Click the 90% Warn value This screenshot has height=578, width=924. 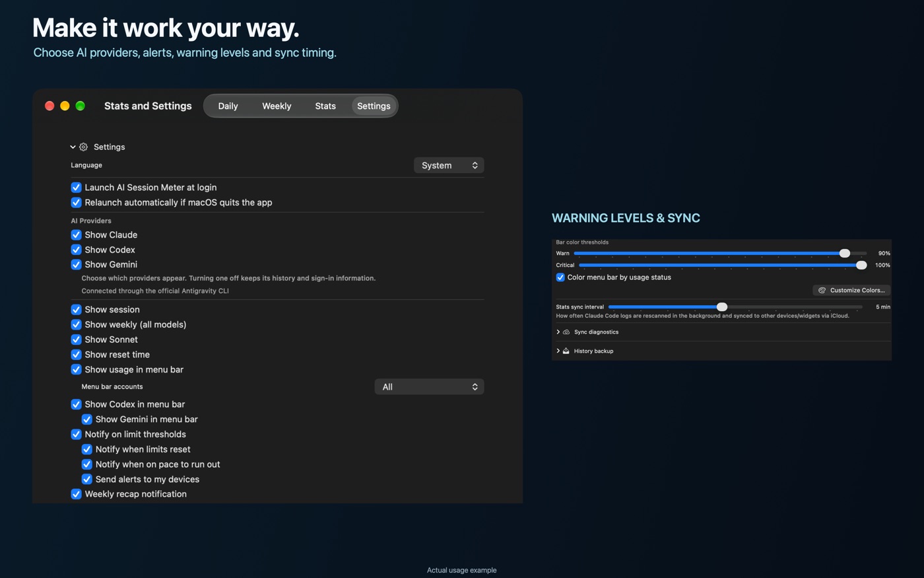click(x=884, y=254)
